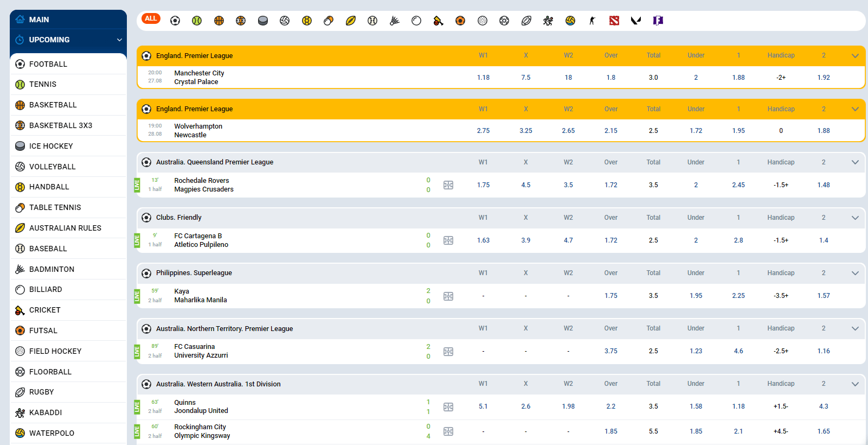This screenshot has height=445, width=868.
Task: Select TENNIS in the sidebar
Action: (68, 84)
